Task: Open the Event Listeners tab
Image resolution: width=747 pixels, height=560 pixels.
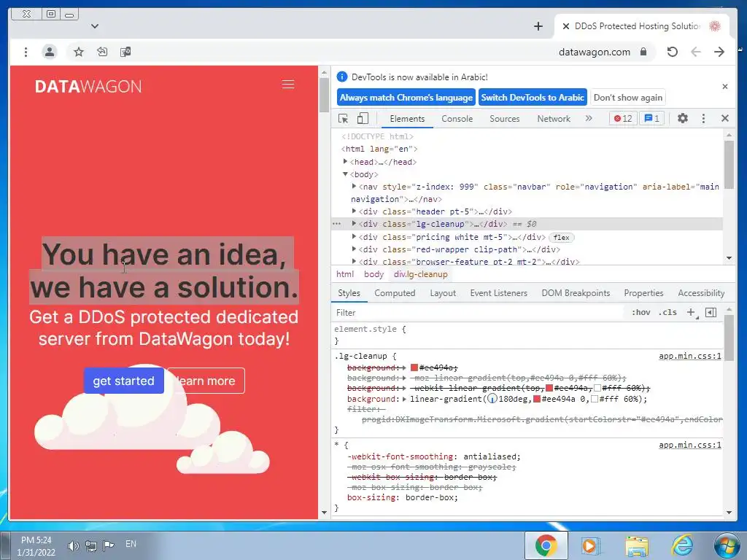Action: [498, 293]
